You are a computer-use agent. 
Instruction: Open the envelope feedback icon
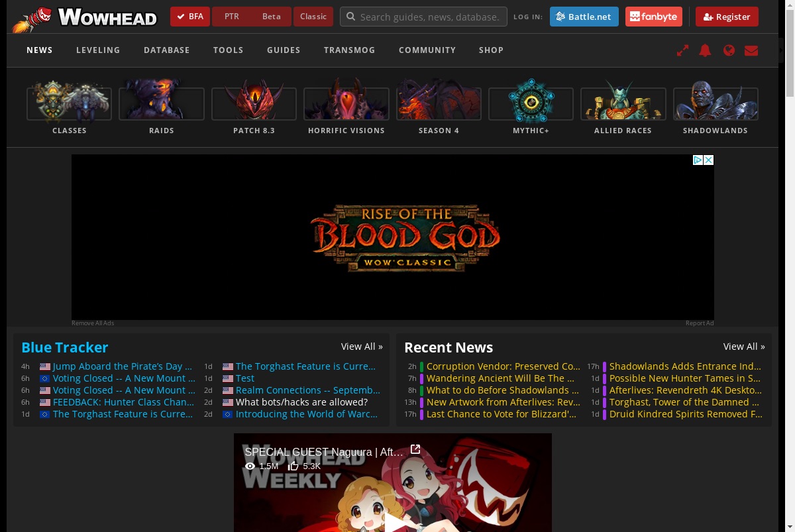click(x=751, y=50)
